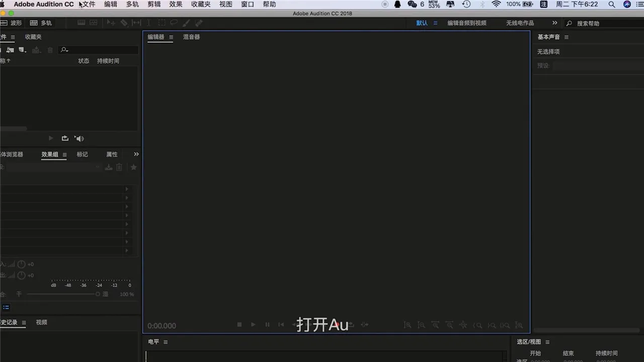Select the Razor cut tool
The image size is (644, 362).
click(x=124, y=23)
